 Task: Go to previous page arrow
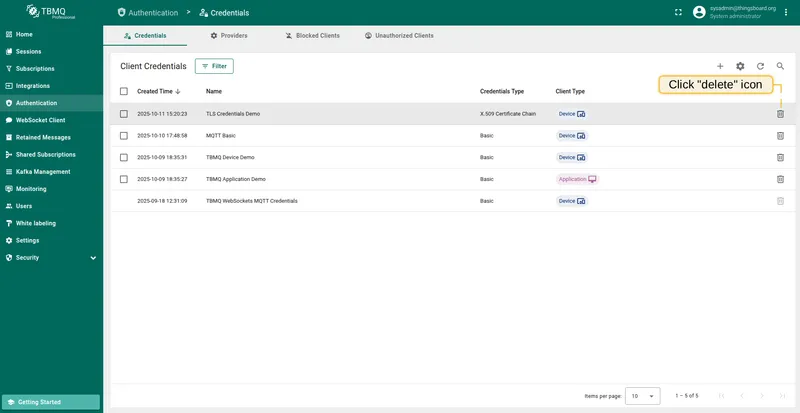point(742,396)
